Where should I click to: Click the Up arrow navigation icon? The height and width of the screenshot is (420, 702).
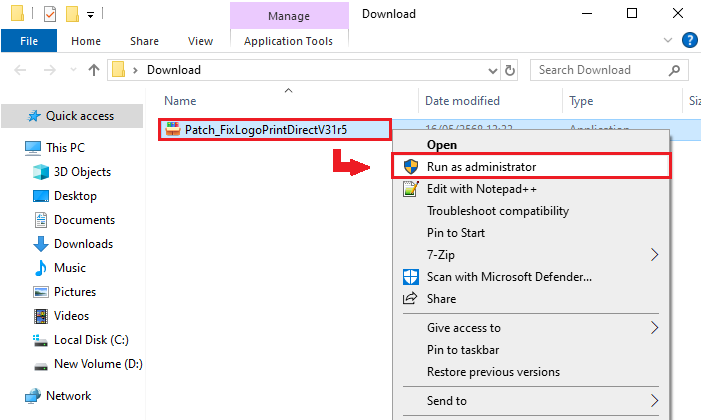[x=94, y=70]
